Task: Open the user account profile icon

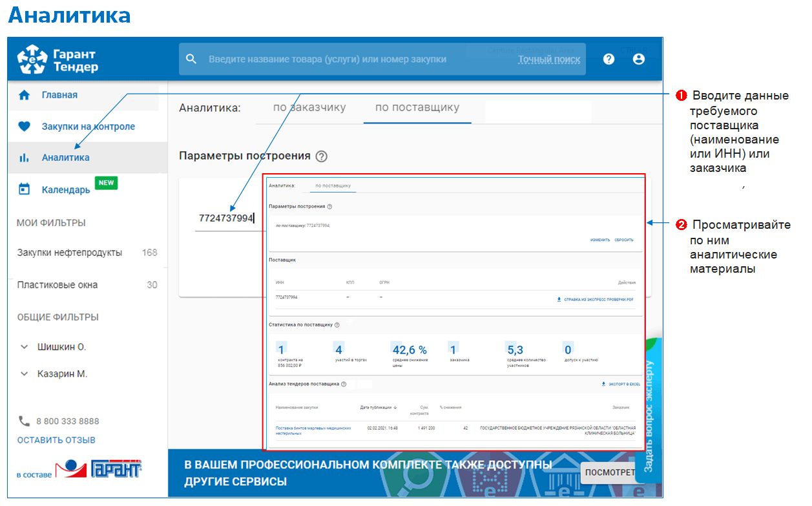Action: (x=639, y=59)
